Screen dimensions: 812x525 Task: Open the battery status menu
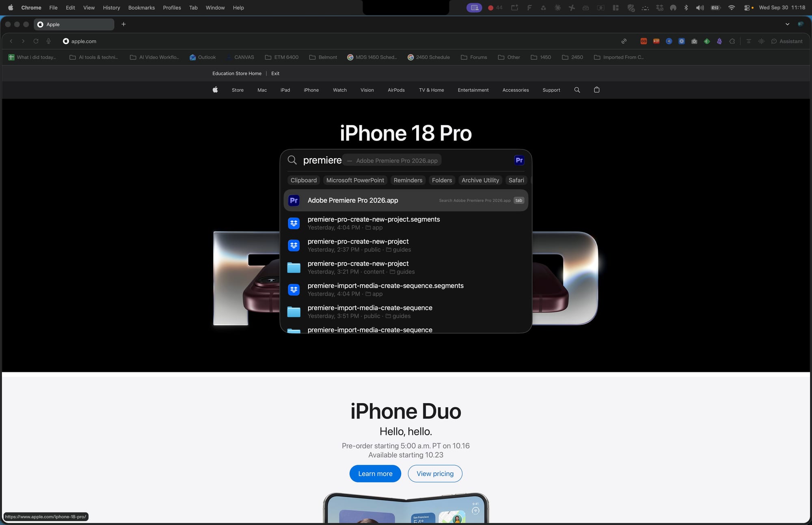[716, 7]
